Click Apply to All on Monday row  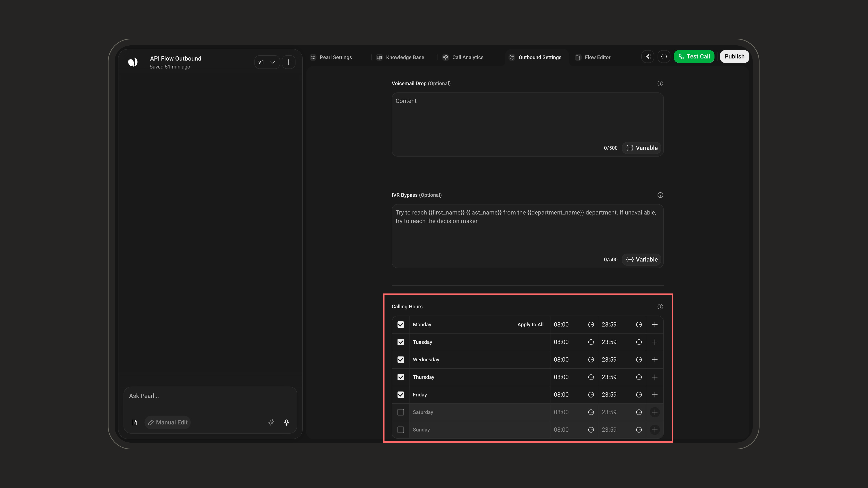click(x=530, y=325)
